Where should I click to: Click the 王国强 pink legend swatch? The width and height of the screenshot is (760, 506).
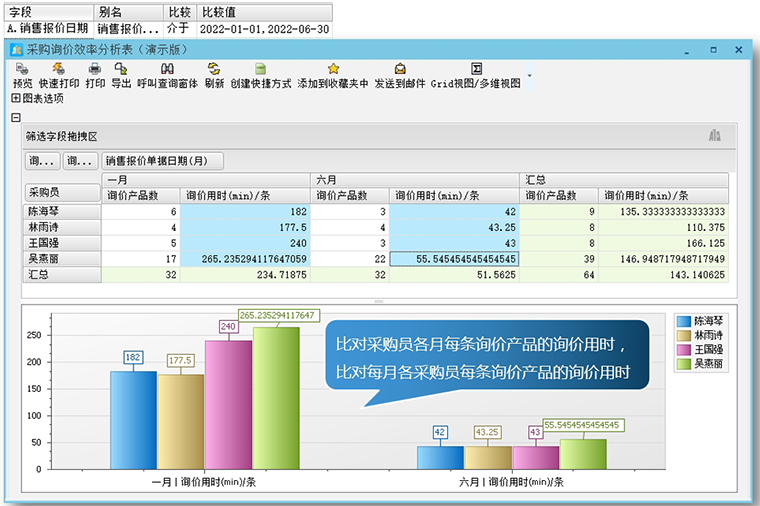click(x=684, y=350)
